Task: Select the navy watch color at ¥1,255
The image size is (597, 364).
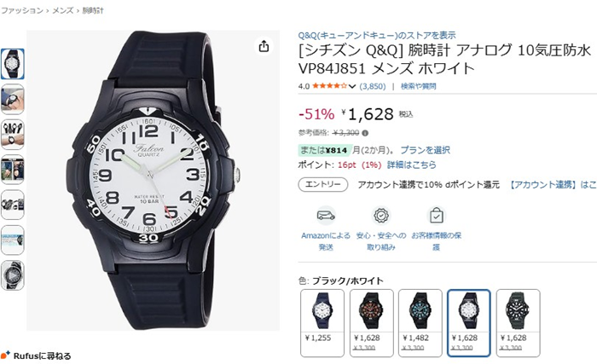Action: click(322, 323)
